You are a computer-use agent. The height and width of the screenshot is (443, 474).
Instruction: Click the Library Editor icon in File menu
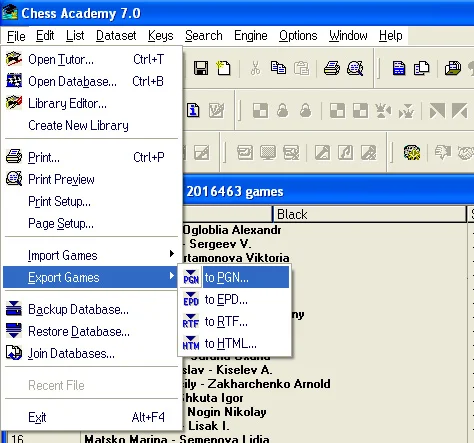pos(14,103)
